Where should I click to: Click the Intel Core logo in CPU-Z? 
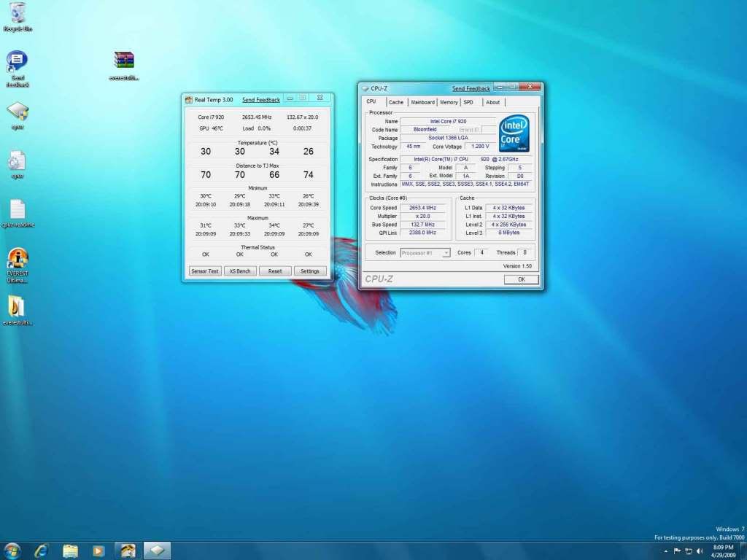(514, 133)
